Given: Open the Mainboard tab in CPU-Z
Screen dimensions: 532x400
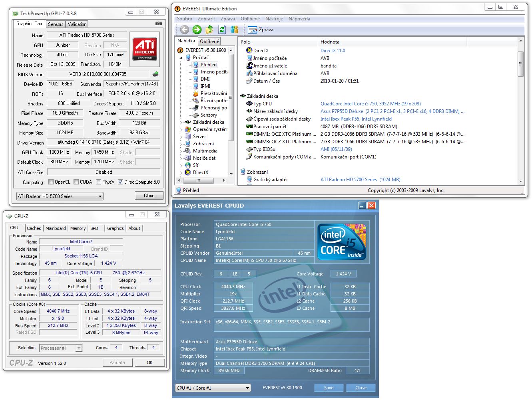Looking at the screenshot, I should [x=56, y=228].
